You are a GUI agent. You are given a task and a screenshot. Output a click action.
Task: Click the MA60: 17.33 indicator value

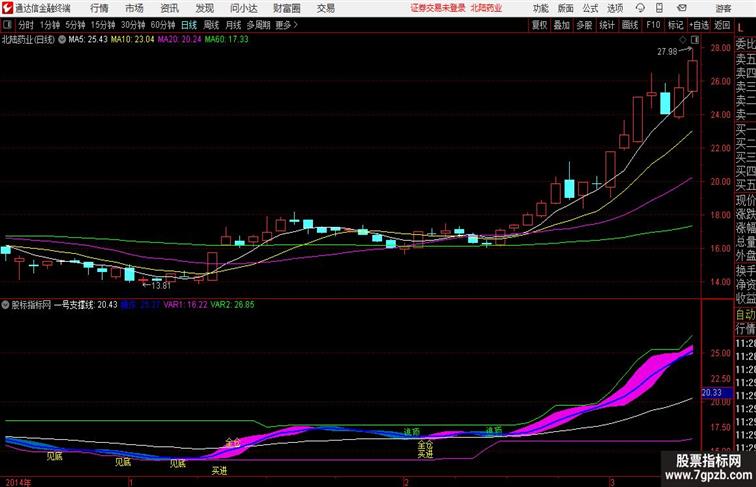click(x=226, y=40)
